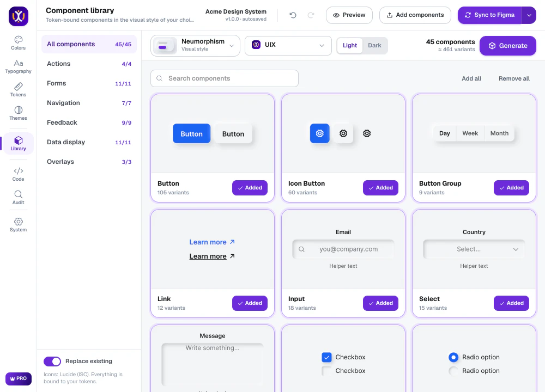Uncheck the blue checked Checkbox
This screenshot has height=392, width=545.
point(326,357)
